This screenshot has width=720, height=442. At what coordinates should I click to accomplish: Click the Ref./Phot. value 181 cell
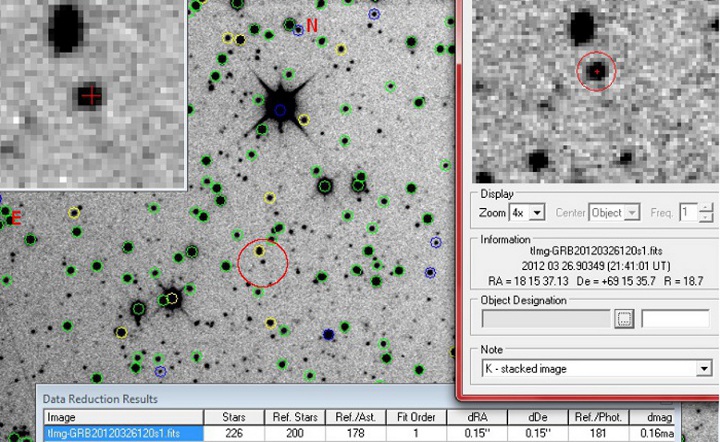point(598,433)
